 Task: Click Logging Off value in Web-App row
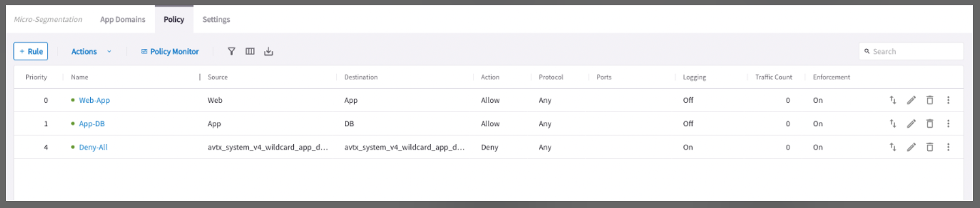688,100
